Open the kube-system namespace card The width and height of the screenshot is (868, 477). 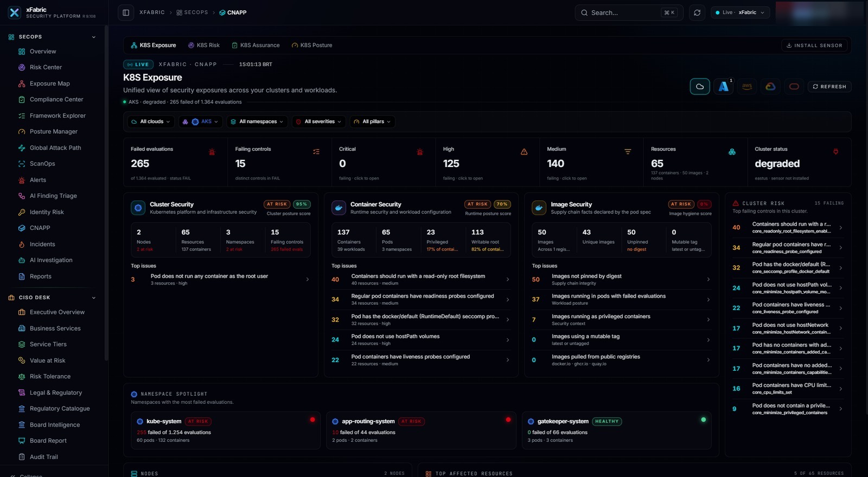tap(226, 430)
